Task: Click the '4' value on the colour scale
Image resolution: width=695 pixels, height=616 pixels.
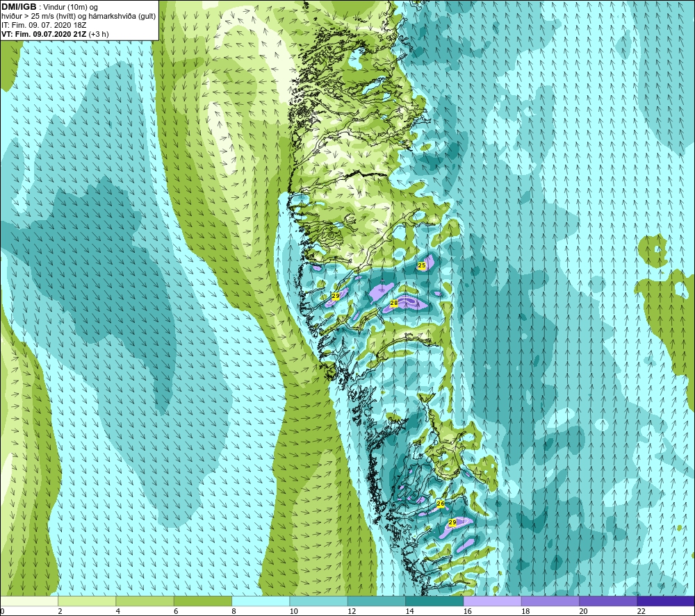Action: pos(118,611)
